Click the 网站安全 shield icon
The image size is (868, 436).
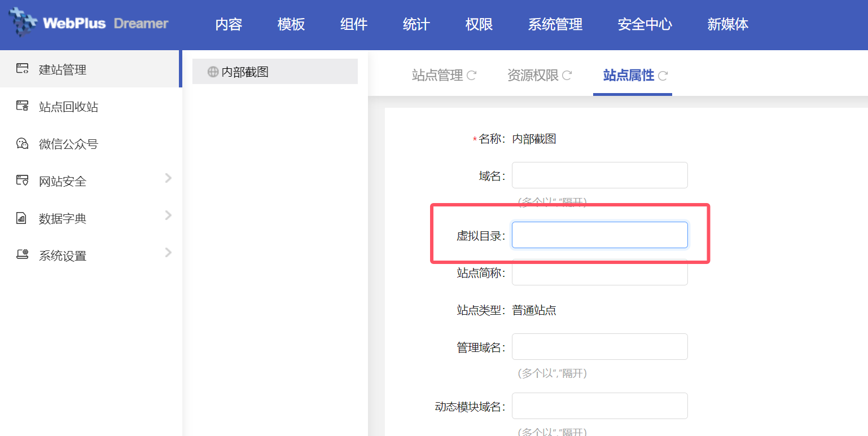tap(22, 181)
